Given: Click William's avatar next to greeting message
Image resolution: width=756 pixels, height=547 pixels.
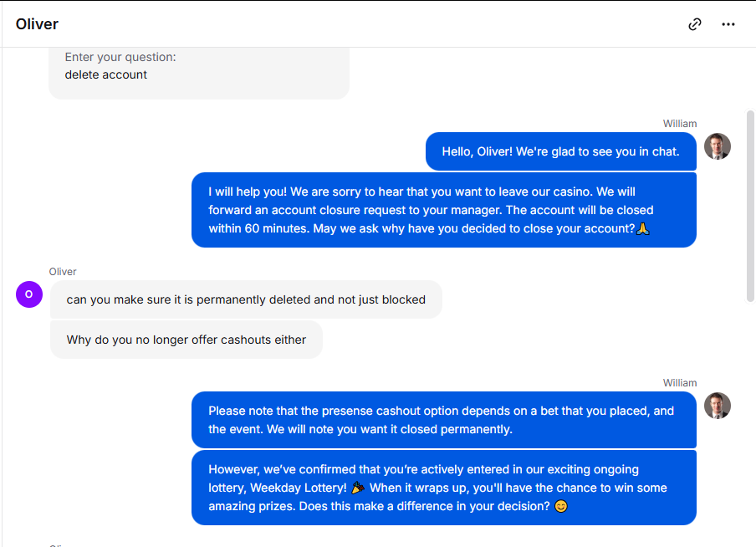Looking at the screenshot, I should (x=717, y=146).
